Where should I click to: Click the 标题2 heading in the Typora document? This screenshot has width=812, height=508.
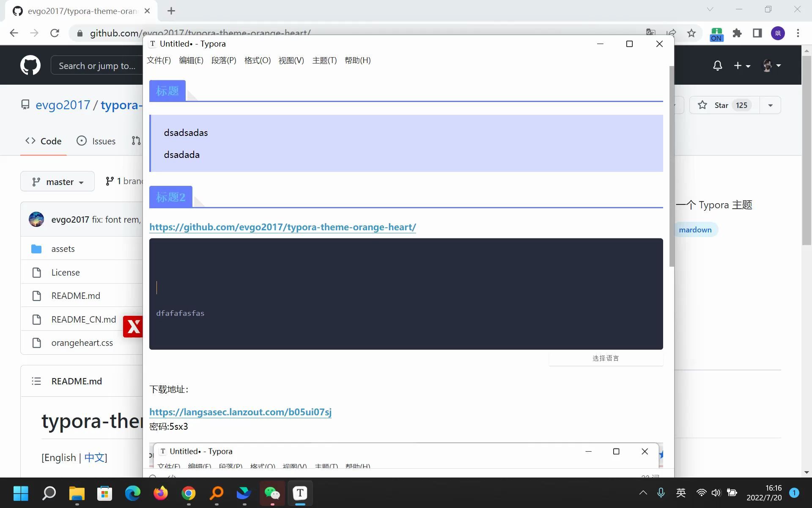(x=171, y=197)
